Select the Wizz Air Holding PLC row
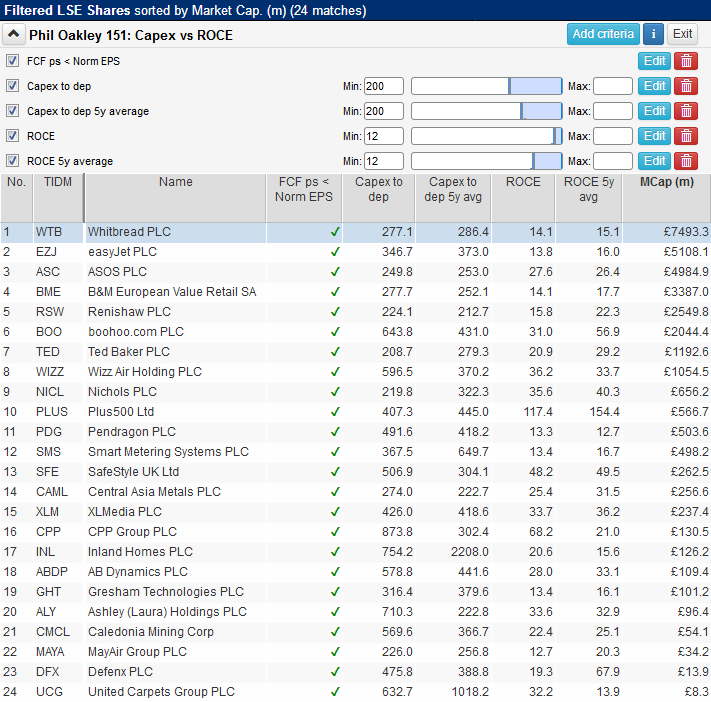 [356, 371]
